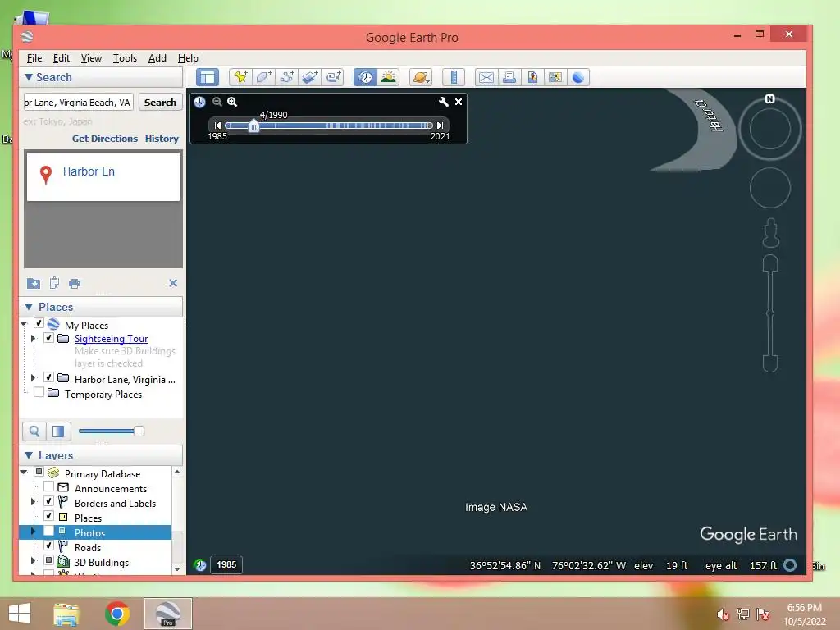
Task: Step to next imagery date
Action: (441, 126)
